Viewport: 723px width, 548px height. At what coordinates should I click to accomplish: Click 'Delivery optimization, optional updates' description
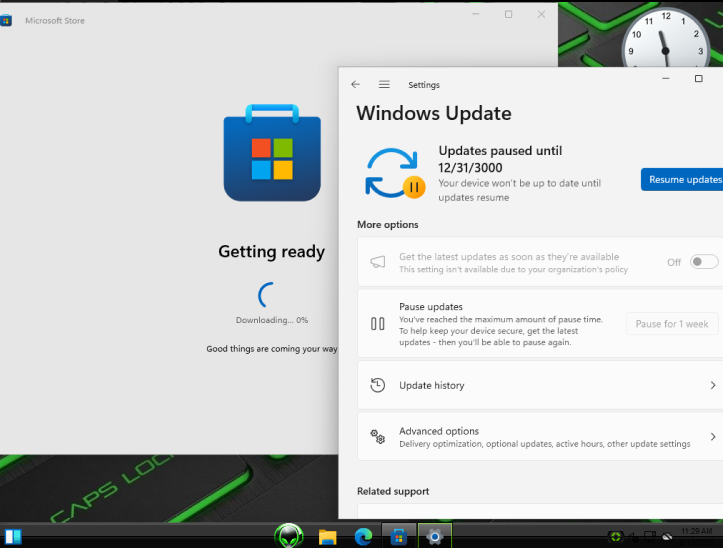click(x=545, y=444)
